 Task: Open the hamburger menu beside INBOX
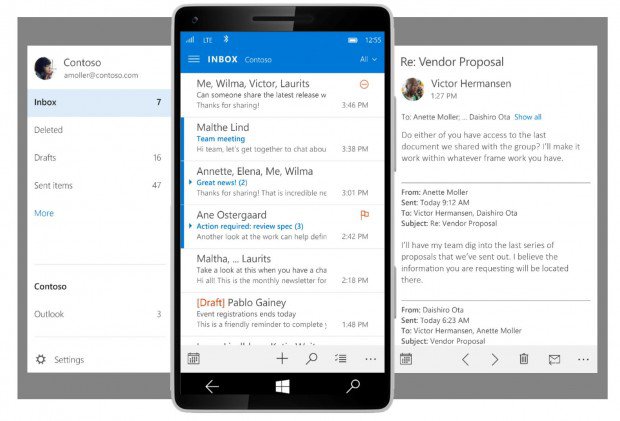(x=194, y=59)
